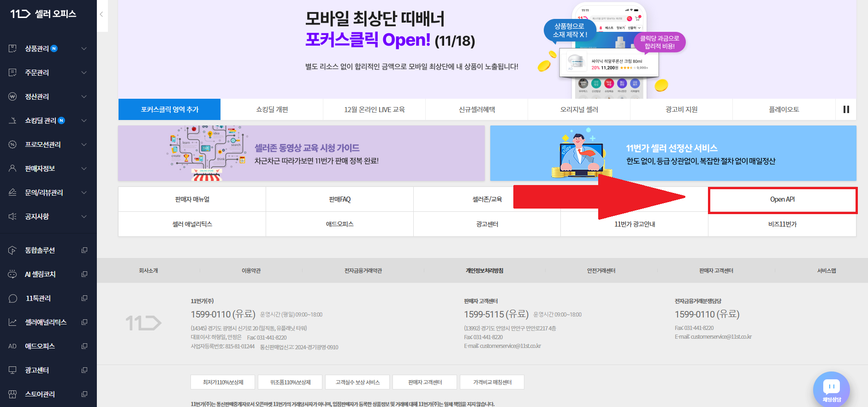Switch to the 광고비 지원 tab
This screenshot has height=407, width=868.
[x=682, y=109]
